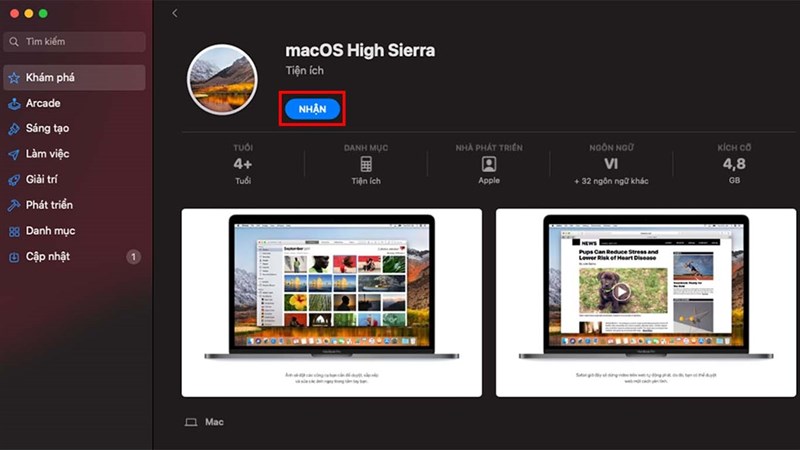Open the Photos app screenshot preview

[x=332, y=302]
